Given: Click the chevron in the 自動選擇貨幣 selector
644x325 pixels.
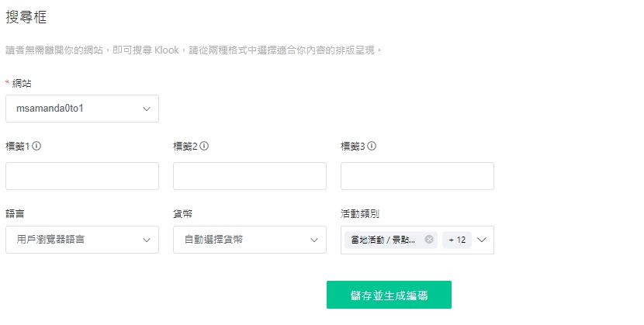Looking at the screenshot, I should (314, 240).
